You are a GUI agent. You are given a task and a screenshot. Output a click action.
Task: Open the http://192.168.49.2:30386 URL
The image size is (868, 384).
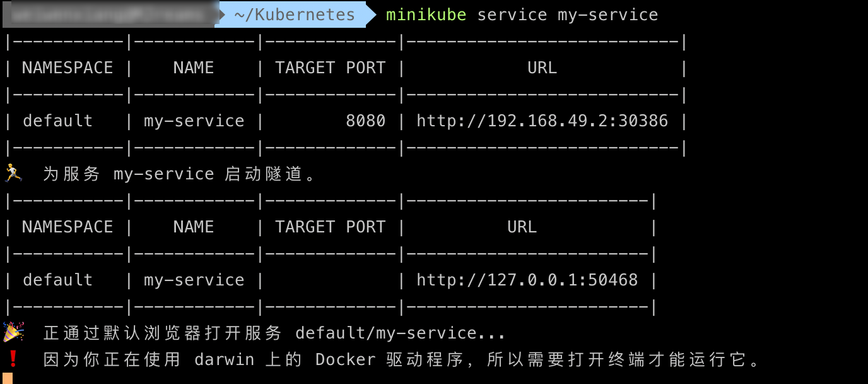pyautogui.click(x=542, y=121)
